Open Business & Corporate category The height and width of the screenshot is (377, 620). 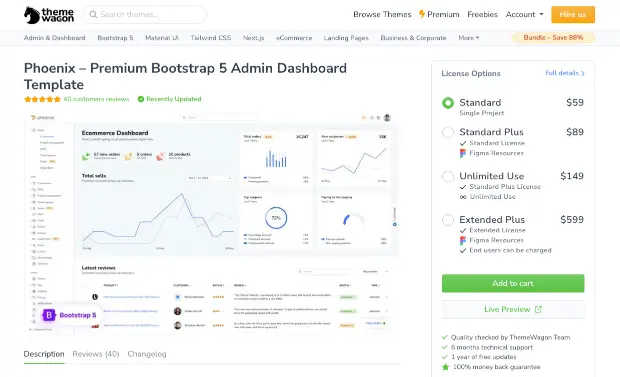pyautogui.click(x=413, y=38)
